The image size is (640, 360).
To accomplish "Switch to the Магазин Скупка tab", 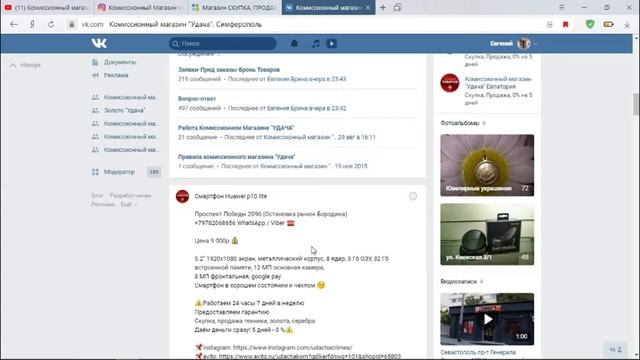I will click(x=235, y=7).
